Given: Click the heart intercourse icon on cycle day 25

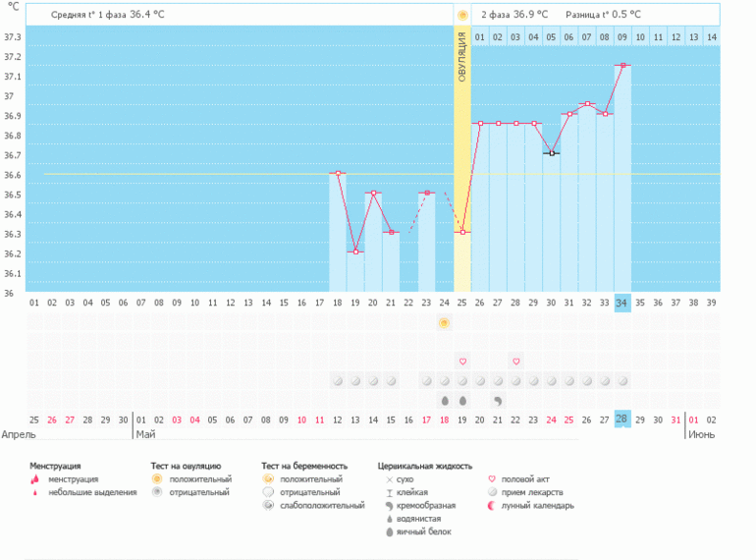Looking at the screenshot, I should point(462,362).
